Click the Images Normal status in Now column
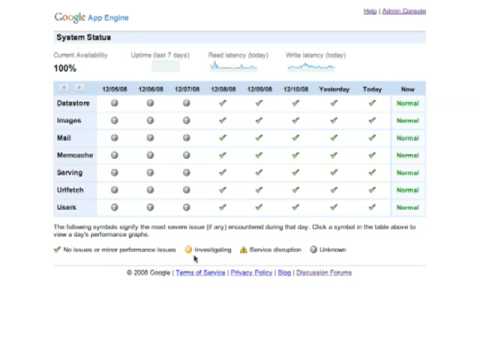This screenshot has width=480, height=360. (x=408, y=121)
